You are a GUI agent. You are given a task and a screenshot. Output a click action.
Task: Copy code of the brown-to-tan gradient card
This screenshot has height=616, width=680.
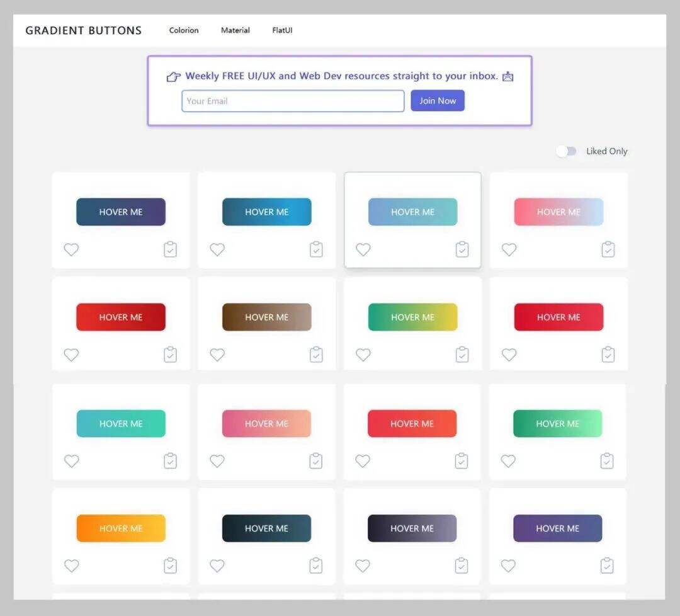tap(316, 355)
